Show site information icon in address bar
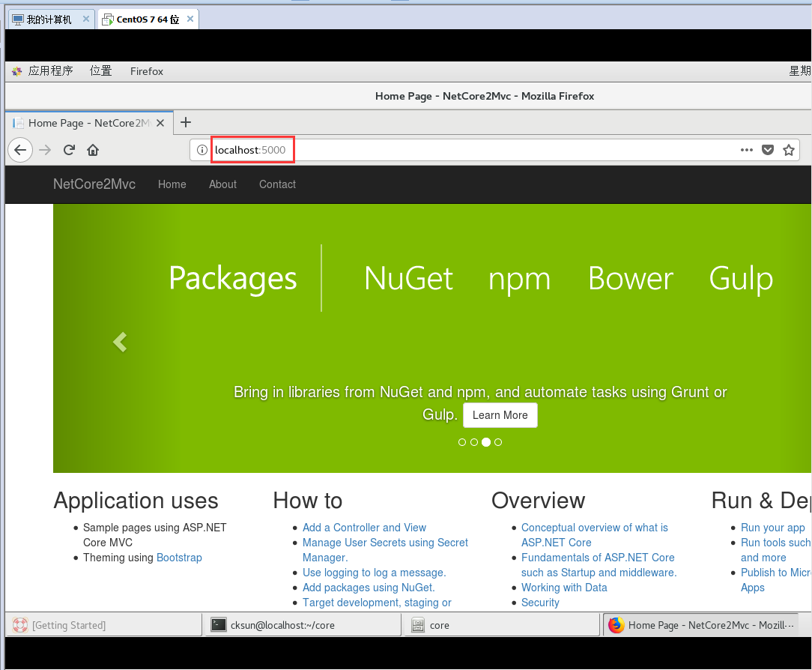The width and height of the screenshot is (812, 670). (202, 151)
